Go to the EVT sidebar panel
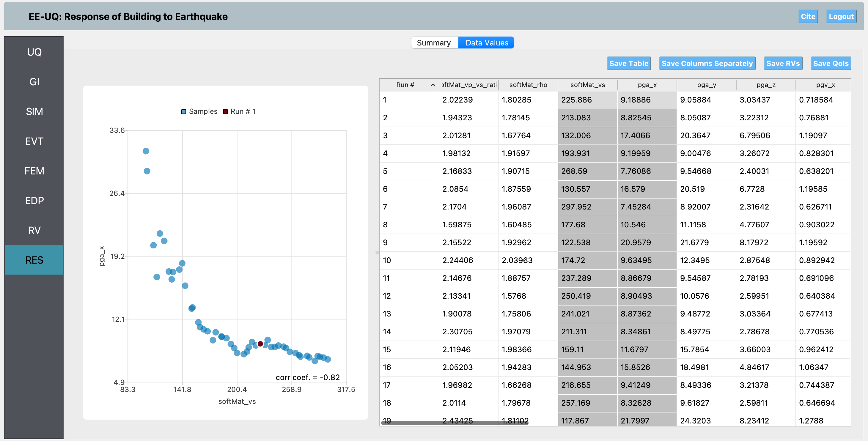Image resolution: width=868 pixels, height=441 pixels. 34,141
